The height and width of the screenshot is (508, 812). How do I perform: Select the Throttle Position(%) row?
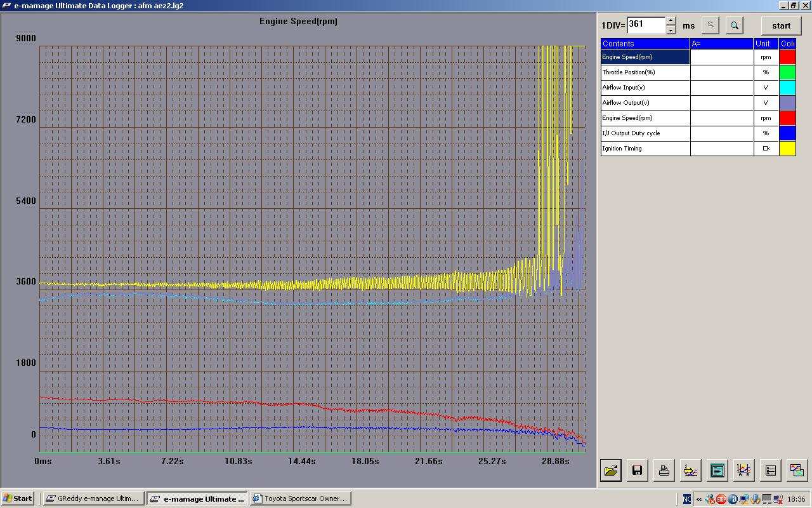[645, 72]
